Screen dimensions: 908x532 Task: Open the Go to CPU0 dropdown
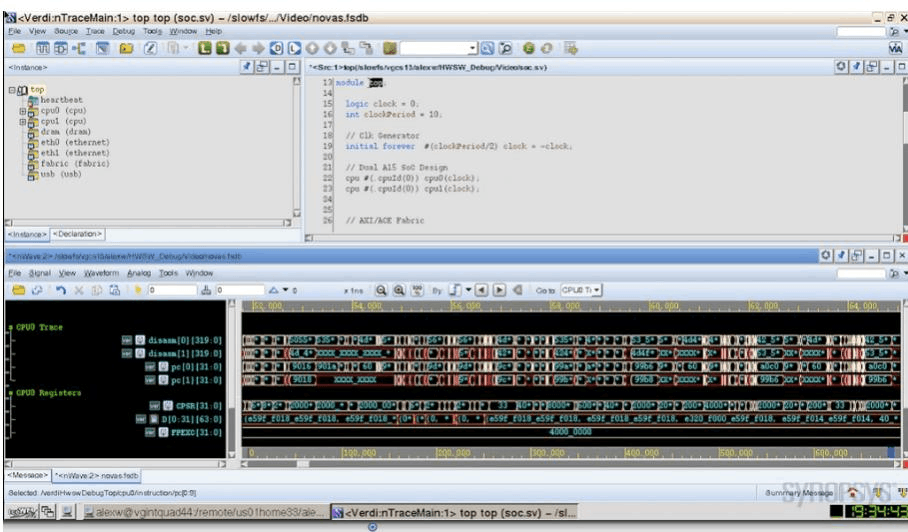click(581, 290)
